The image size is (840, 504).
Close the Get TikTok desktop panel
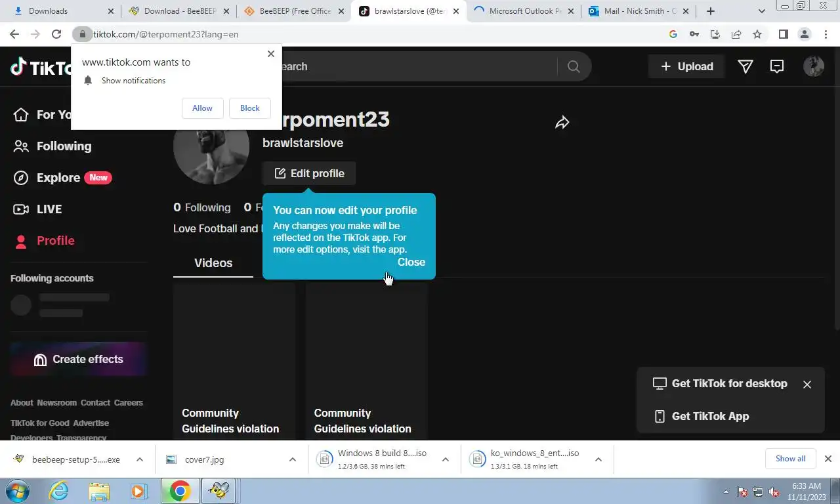click(x=807, y=385)
